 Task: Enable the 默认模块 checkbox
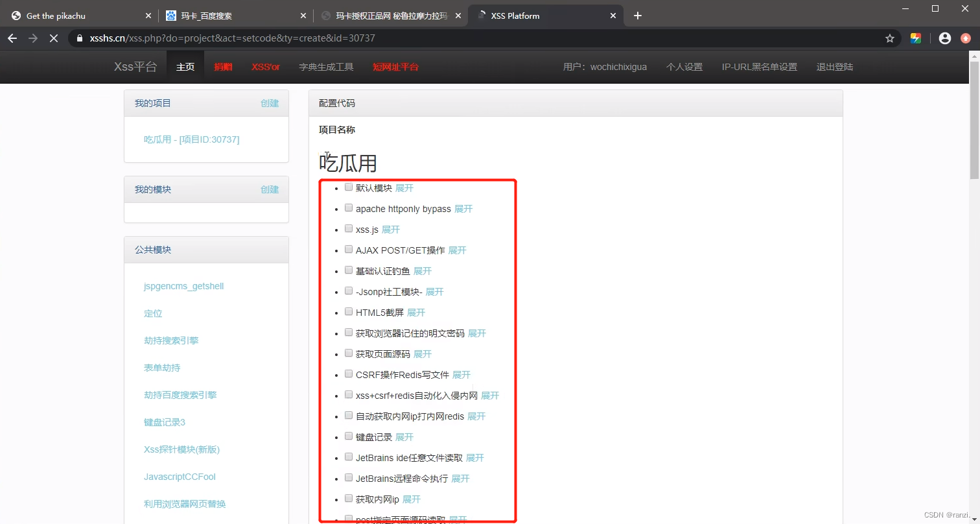click(x=349, y=187)
